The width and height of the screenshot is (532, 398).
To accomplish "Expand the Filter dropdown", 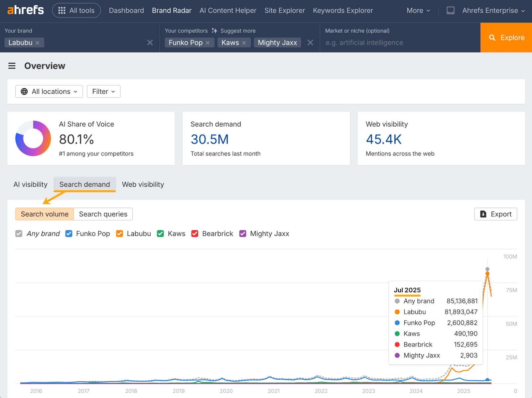I will pyautogui.click(x=103, y=91).
